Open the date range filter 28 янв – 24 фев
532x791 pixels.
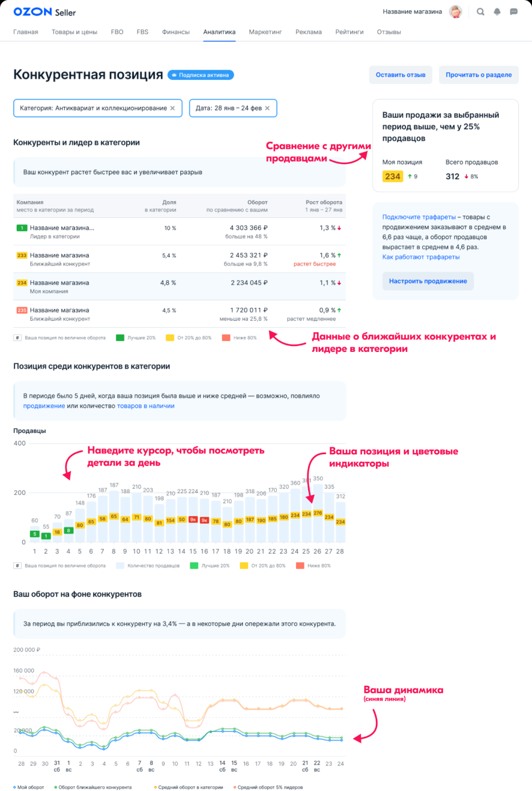click(229, 108)
